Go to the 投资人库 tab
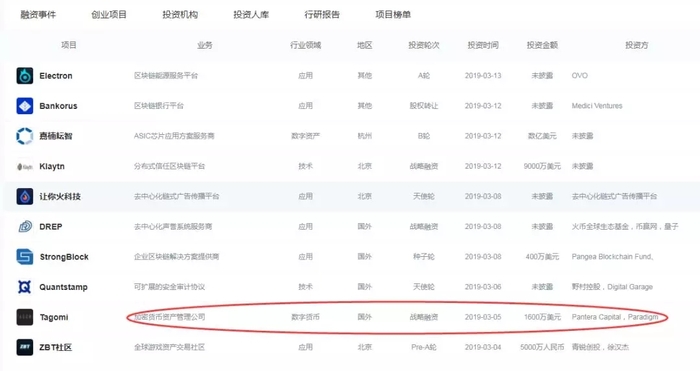This screenshot has height=371, width=700. 251,15
